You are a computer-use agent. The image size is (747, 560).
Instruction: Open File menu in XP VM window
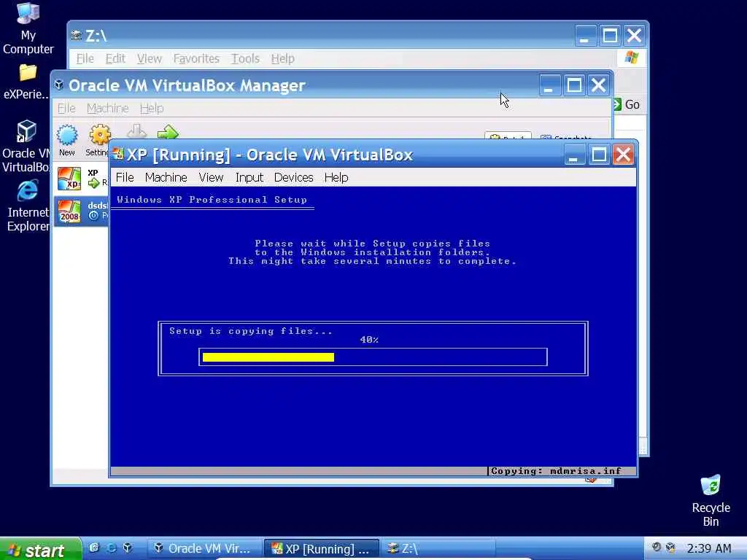(125, 178)
